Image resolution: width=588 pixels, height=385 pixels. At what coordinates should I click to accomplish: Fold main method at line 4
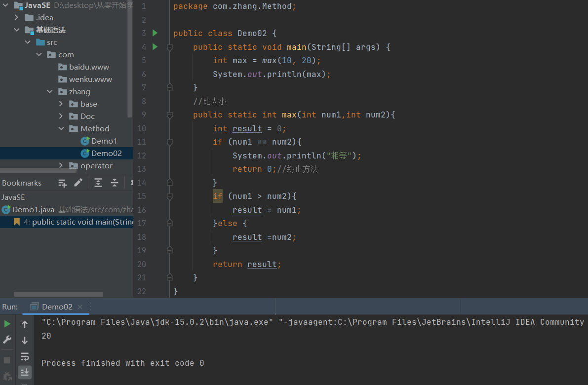[x=169, y=47]
